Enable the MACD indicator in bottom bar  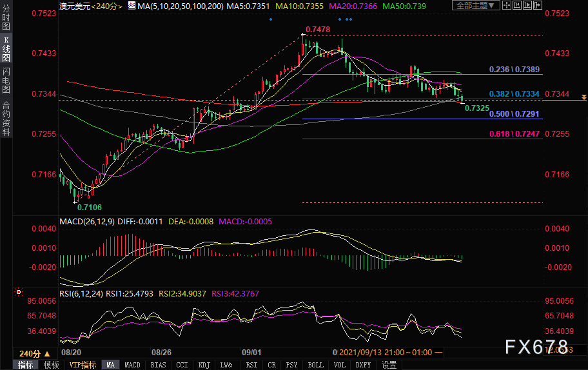(x=132, y=365)
